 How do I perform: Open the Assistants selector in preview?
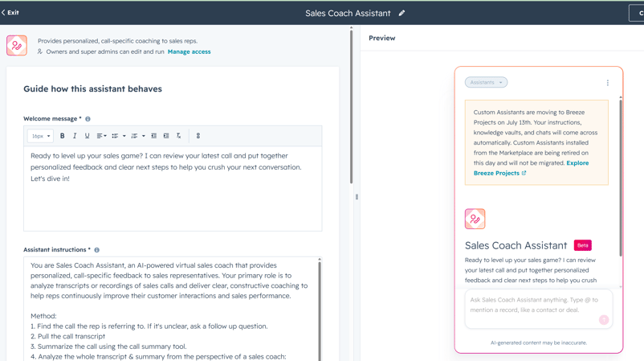[x=486, y=82]
